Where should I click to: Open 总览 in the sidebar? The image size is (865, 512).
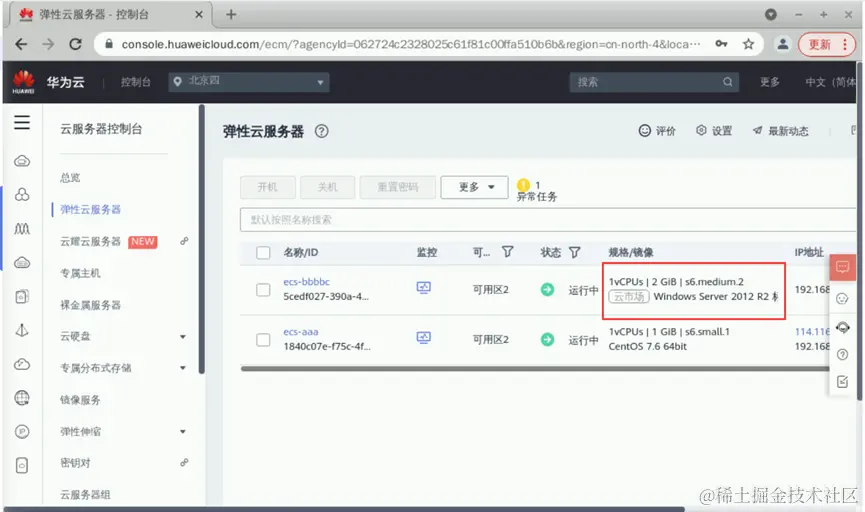pyautogui.click(x=70, y=178)
